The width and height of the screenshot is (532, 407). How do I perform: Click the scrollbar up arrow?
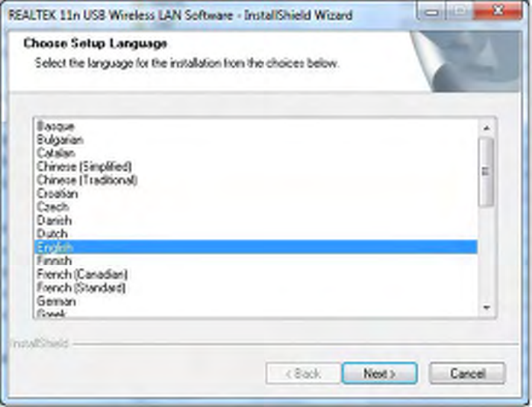click(x=486, y=128)
